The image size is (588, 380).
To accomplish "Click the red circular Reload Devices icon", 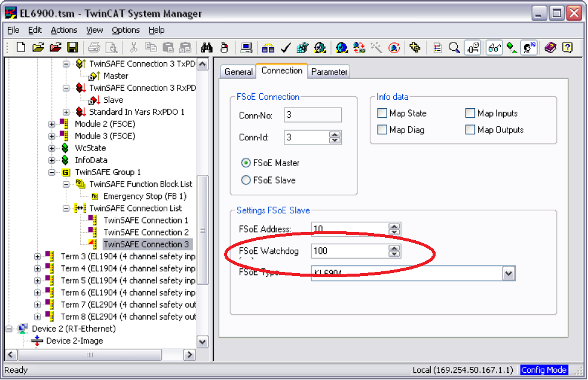I will (394, 48).
